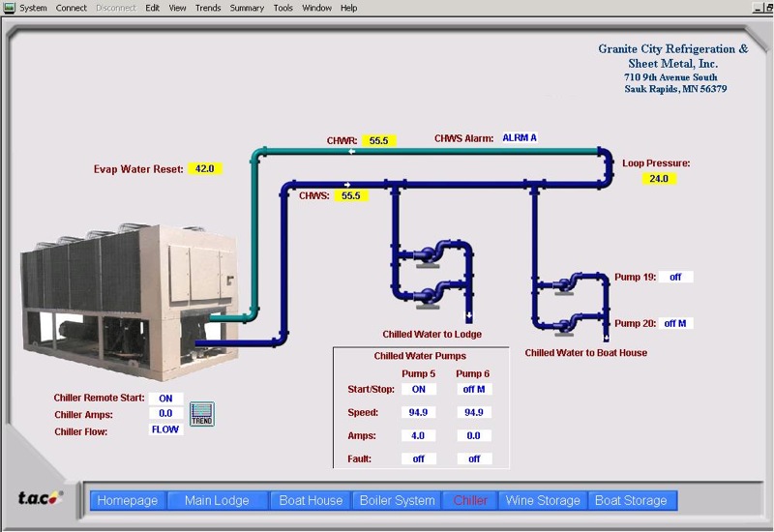The width and height of the screenshot is (774, 532).
Task: Click the Disconnect menu item
Action: pos(116,8)
